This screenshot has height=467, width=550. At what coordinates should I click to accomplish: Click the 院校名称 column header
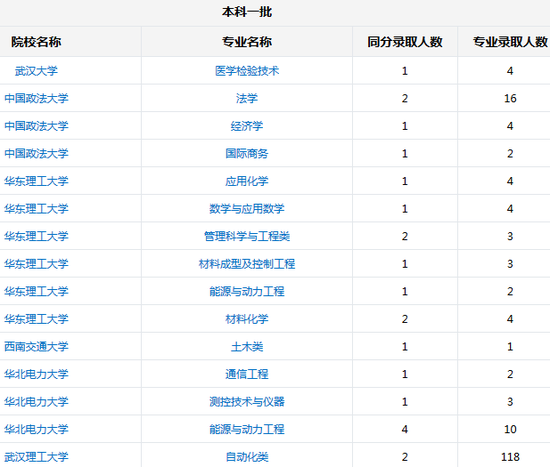point(36,42)
